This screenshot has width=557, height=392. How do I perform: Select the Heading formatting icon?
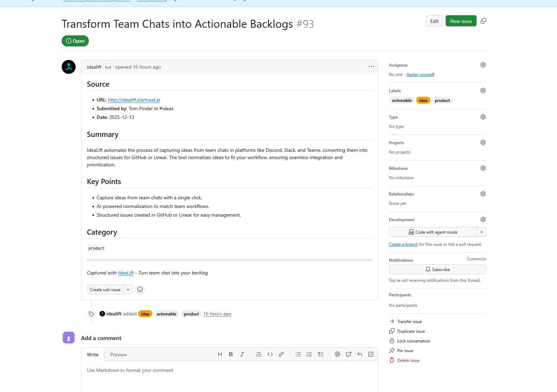[220, 354]
